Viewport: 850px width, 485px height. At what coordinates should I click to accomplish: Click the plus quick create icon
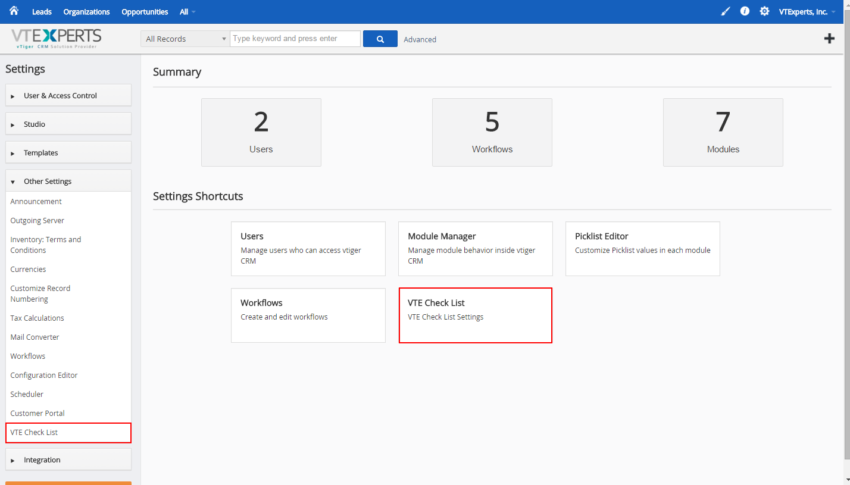coord(829,38)
